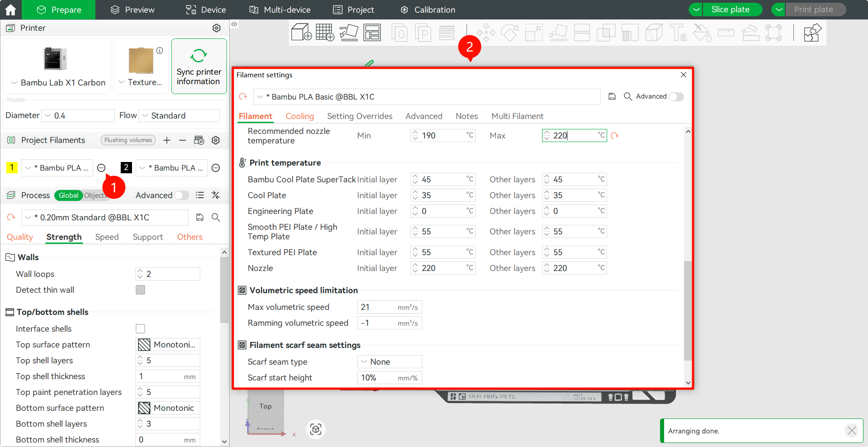The width and height of the screenshot is (868, 447).
Task: Open filament 1 Bambu PLA dropdown
Action: 57,168
